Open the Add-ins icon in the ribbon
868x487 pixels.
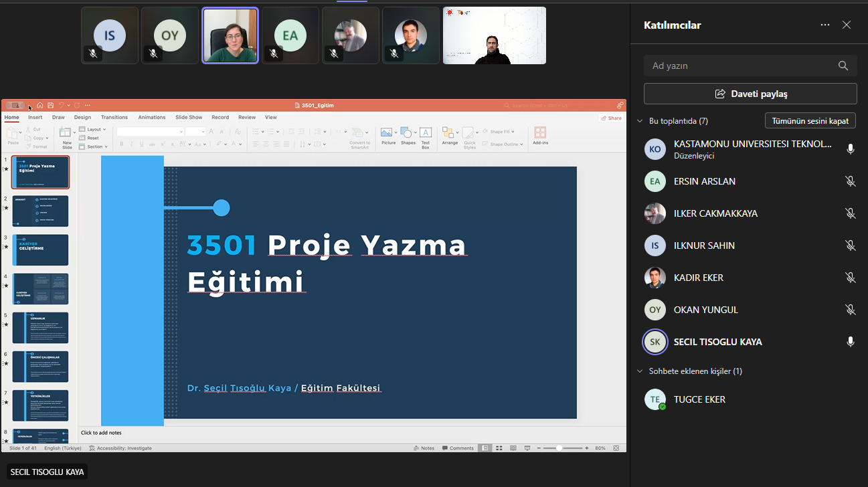tap(540, 133)
